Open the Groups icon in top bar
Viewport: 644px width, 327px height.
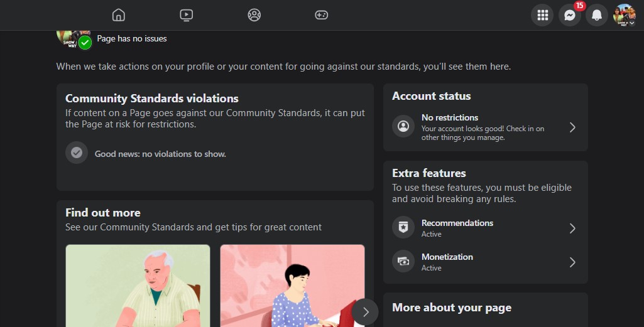[254, 15]
